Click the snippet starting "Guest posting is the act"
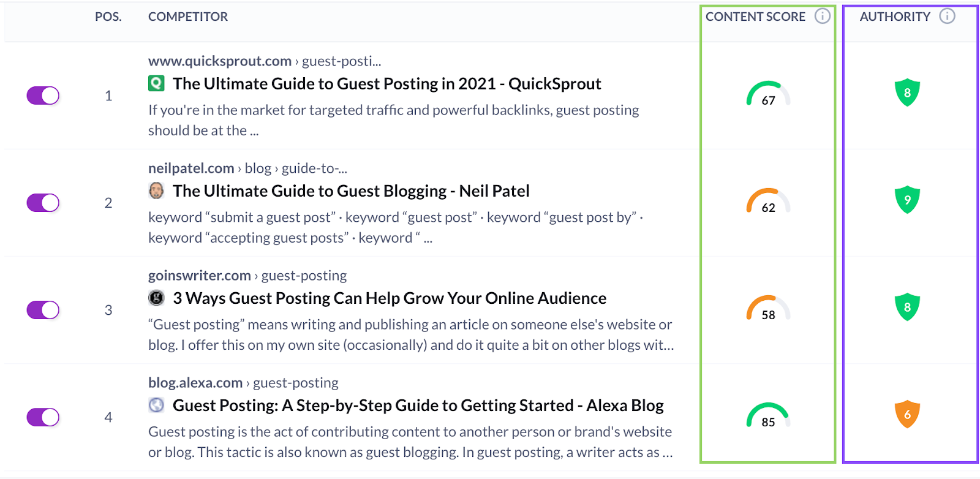Image resolution: width=980 pixels, height=479 pixels. pyautogui.click(x=411, y=442)
